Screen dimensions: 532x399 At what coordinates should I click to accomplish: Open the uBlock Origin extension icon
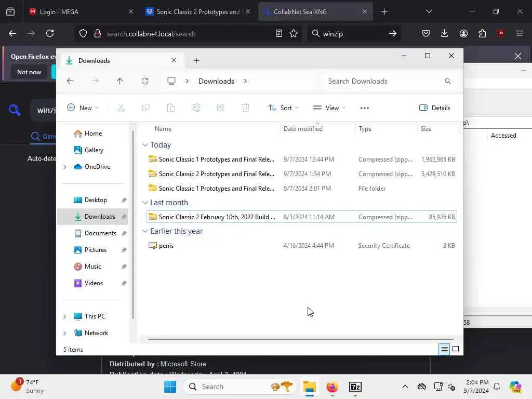(x=501, y=33)
